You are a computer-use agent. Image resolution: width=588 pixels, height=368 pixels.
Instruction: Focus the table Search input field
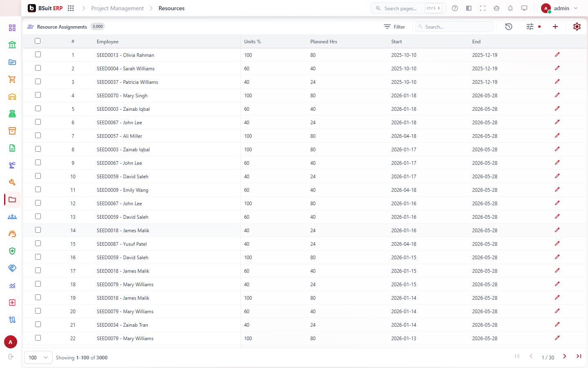454,27
